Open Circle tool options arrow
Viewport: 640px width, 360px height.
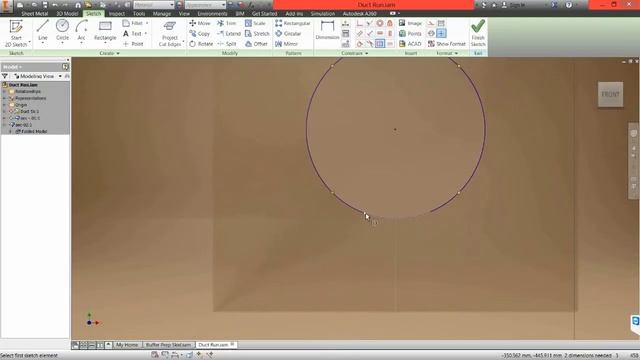62,43
